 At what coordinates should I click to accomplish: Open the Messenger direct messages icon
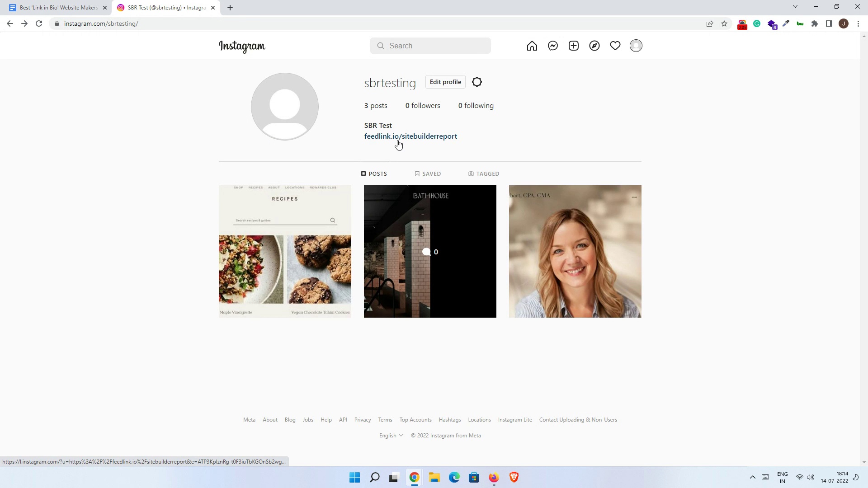552,46
